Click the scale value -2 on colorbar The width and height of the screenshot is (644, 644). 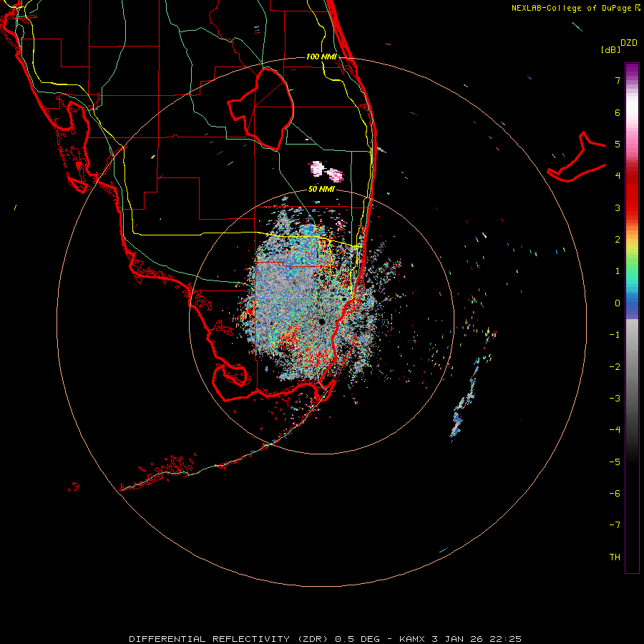[615, 367]
